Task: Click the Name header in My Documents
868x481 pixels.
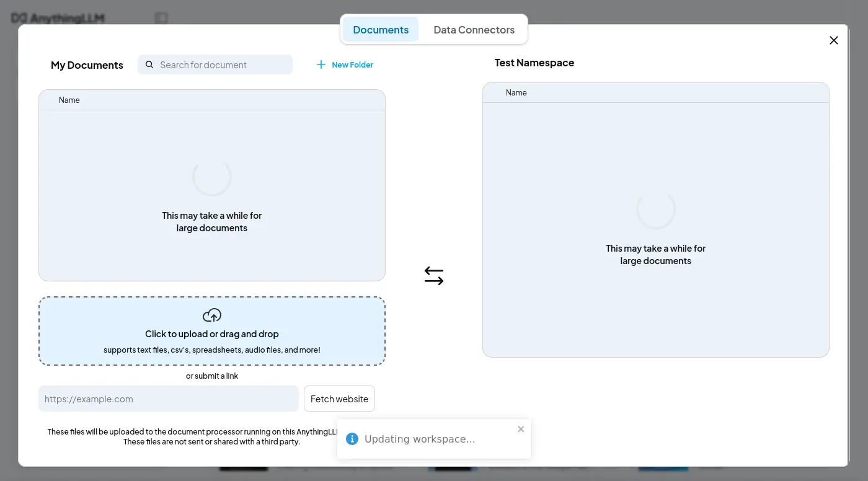Action: click(69, 100)
